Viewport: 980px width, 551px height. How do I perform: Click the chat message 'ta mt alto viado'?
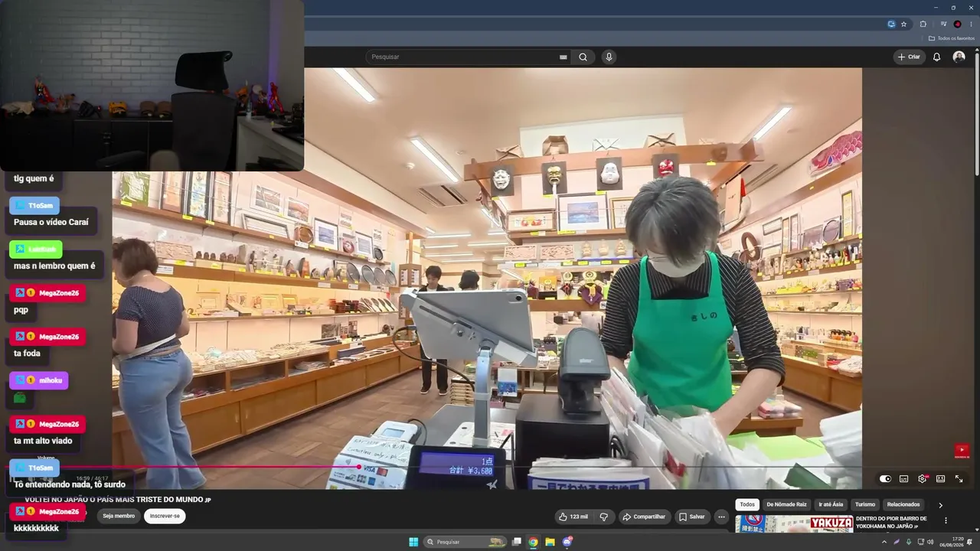(x=43, y=441)
